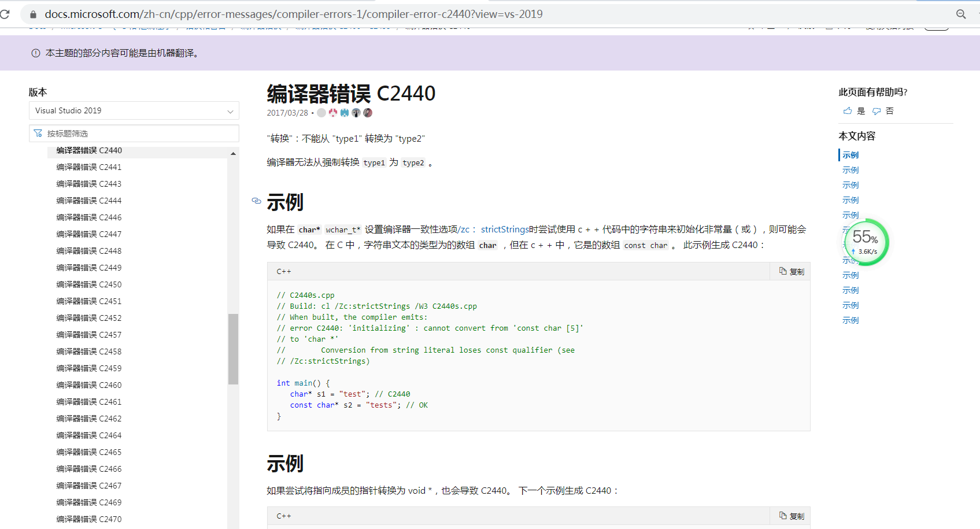Open the Visual Studio 2019 version dropdown
Viewport: 980px width, 529px height.
pyautogui.click(x=134, y=110)
